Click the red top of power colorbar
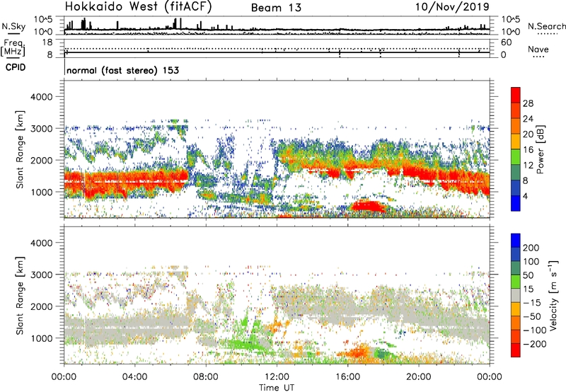 coord(516,95)
